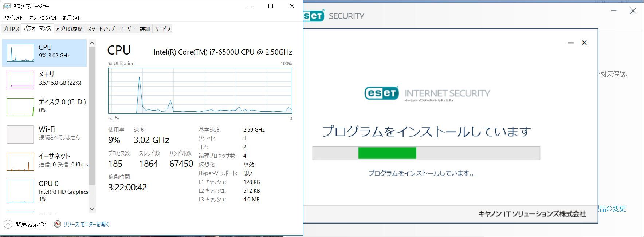Minimize the background ESET Security window
This screenshot has width=644, height=237.
[613, 11]
